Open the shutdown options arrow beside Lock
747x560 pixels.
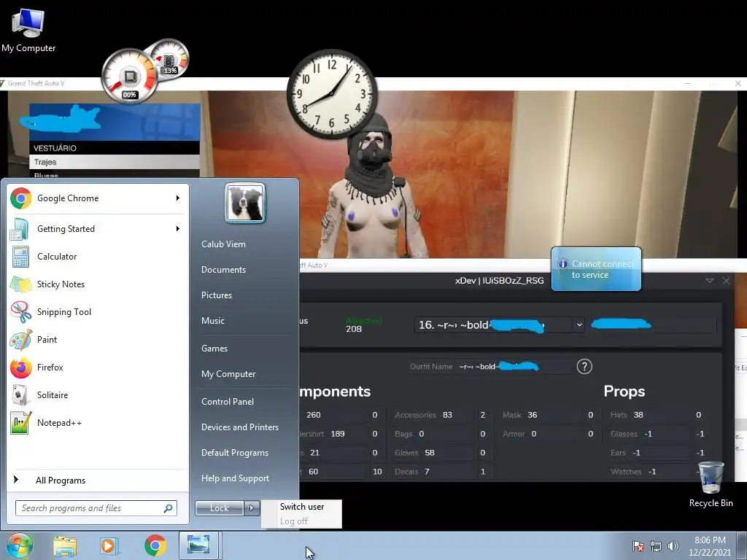click(252, 508)
